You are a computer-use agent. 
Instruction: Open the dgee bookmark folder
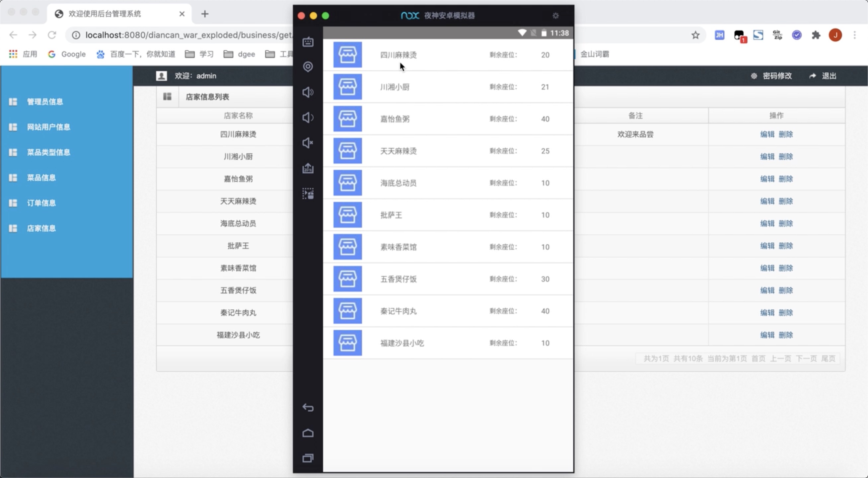(x=239, y=54)
